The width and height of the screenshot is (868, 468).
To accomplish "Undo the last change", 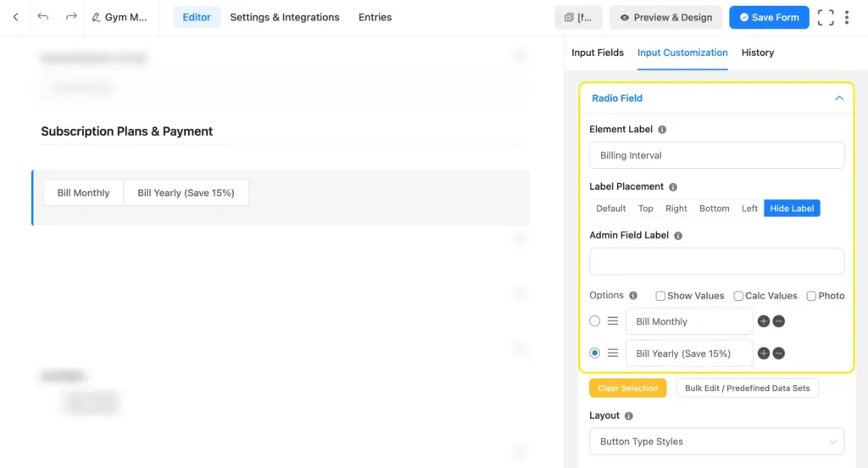I will click(42, 17).
